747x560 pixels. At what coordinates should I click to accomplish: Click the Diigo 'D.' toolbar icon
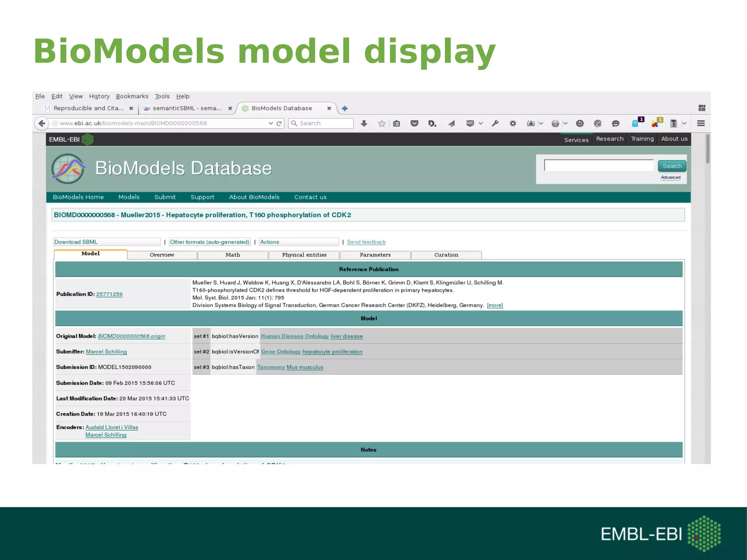pyautogui.click(x=432, y=124)
